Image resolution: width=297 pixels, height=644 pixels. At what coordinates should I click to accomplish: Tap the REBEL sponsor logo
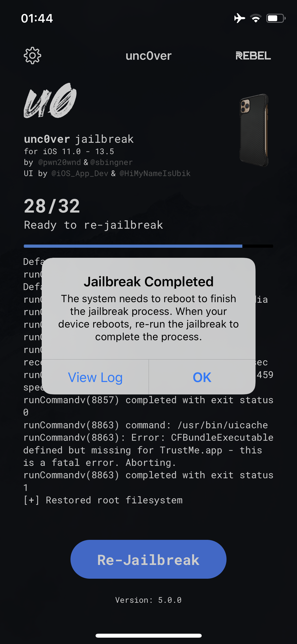(253, 56)
